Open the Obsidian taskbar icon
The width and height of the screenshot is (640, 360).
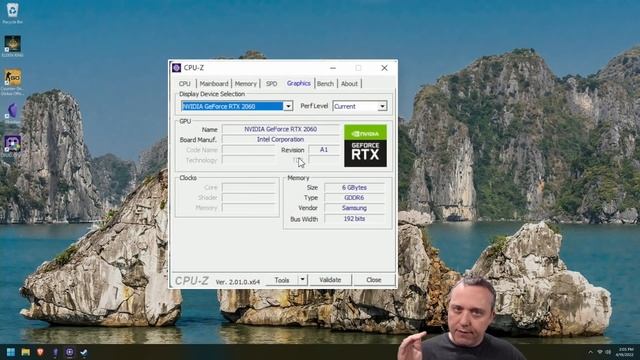tap(55, 352)
